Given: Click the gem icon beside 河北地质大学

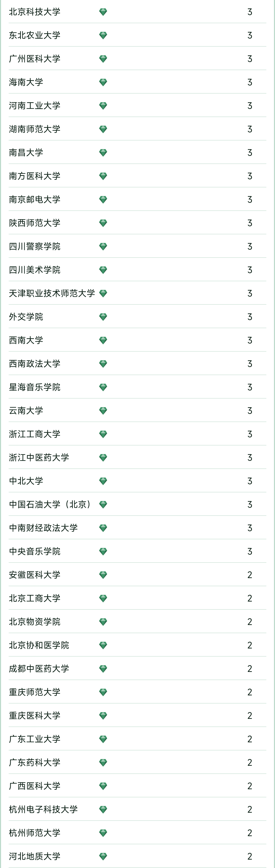Looking at the screenshot, I should 103,856.
